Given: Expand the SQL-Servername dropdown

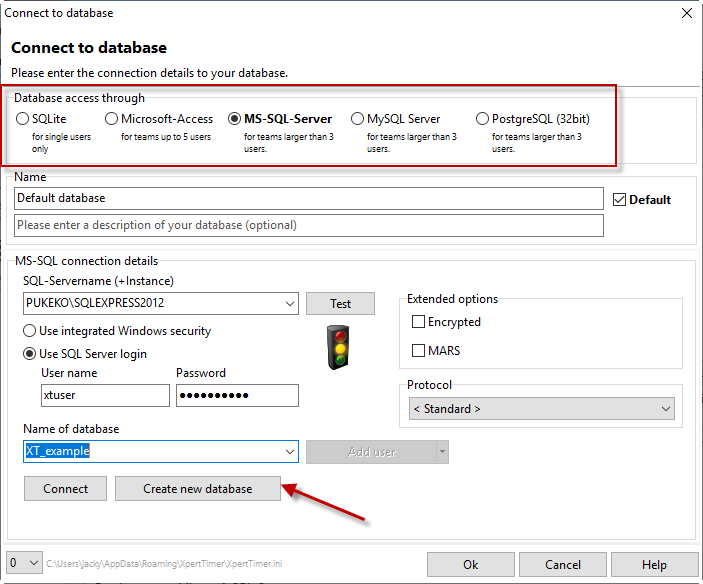Looking at the screenshot, I should tap(289, 303).
